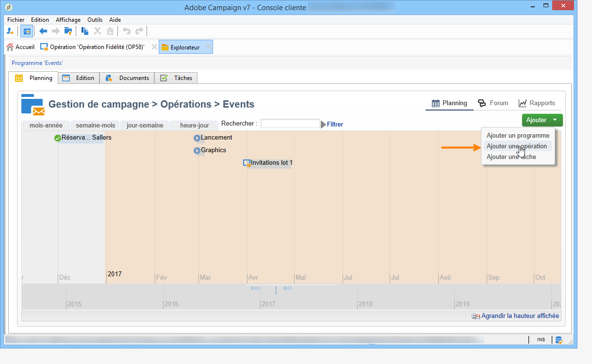The height and width of the screenshot is (364, 592).
Task: Choose the jour-semaine time scale
Action: (145, 125)
